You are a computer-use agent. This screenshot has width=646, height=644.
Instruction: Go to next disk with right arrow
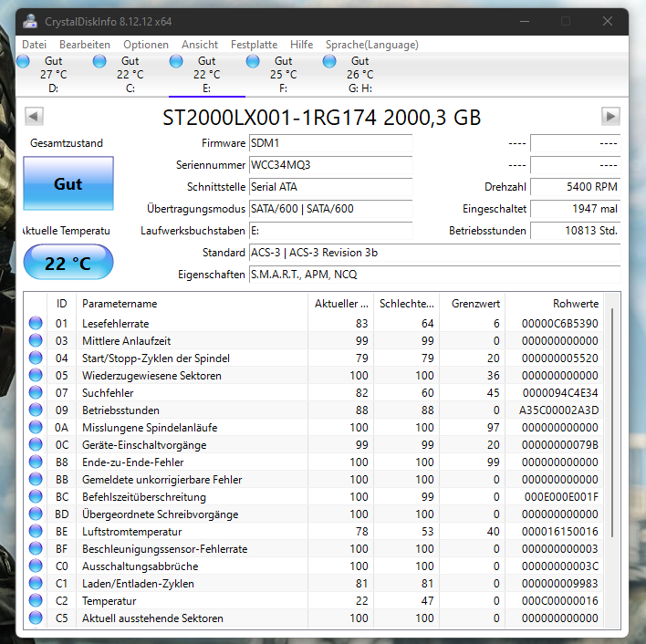(x=610, y=117)
